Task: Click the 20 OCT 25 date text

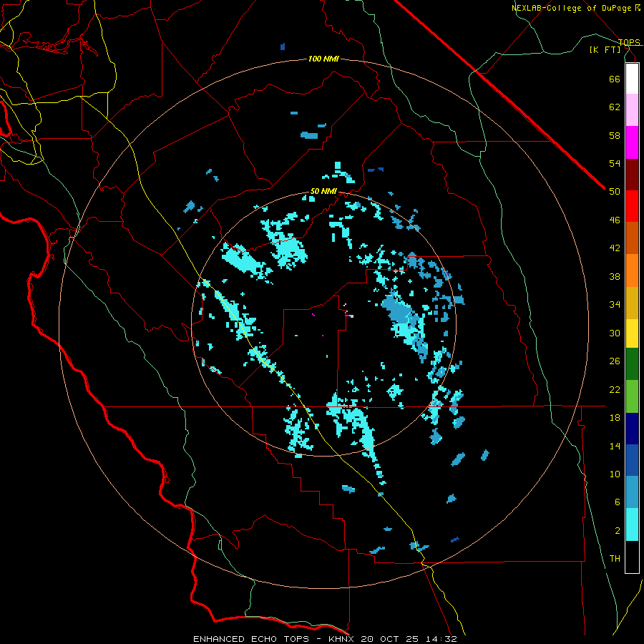Action: click(x=390, y=639)
